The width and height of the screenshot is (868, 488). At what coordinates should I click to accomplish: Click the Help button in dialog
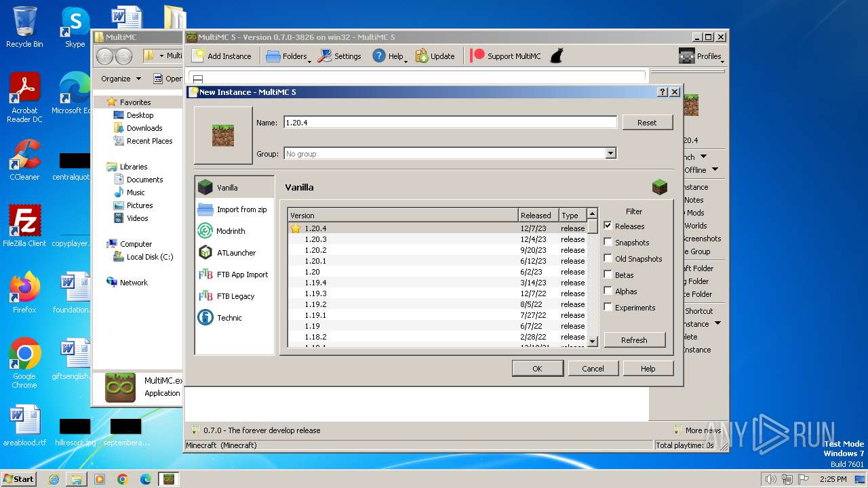[648, 369]
